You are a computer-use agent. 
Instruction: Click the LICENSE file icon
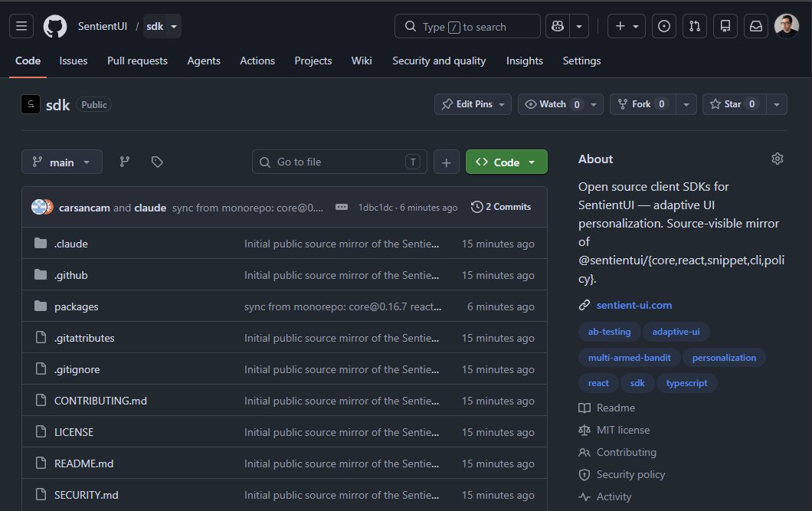click(x=41, y=432)
